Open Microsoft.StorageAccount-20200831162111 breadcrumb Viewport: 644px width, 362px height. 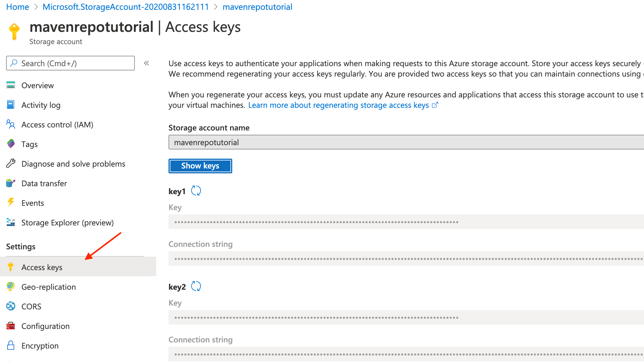126,7
